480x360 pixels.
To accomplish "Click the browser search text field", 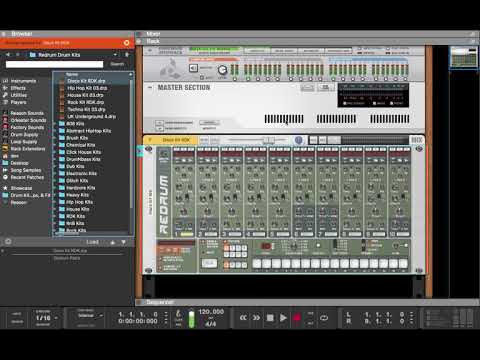I will tap(54, 64).
